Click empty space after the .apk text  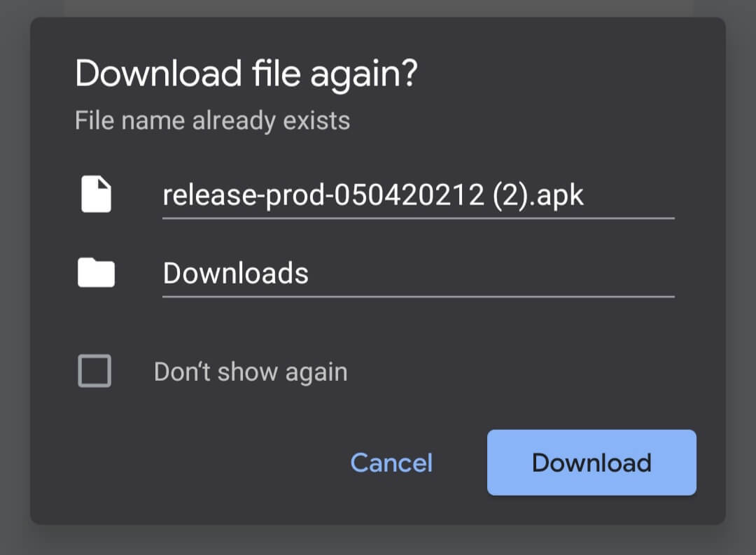[x=630, y=196]
